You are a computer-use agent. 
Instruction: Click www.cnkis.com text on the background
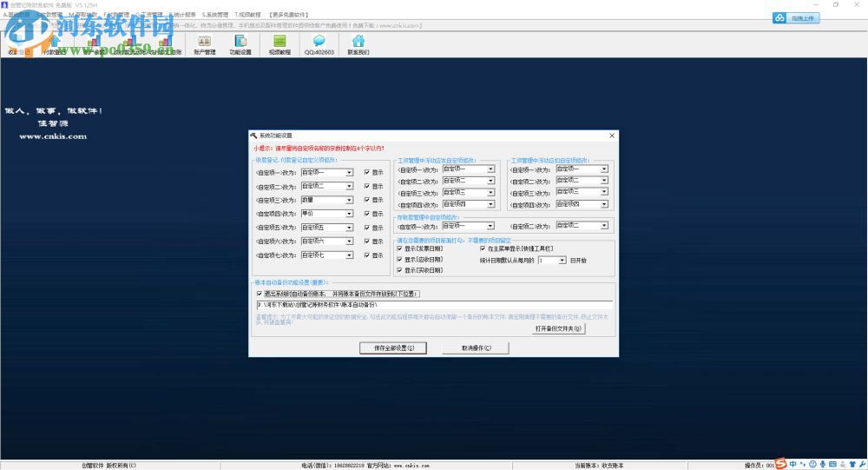53,136
